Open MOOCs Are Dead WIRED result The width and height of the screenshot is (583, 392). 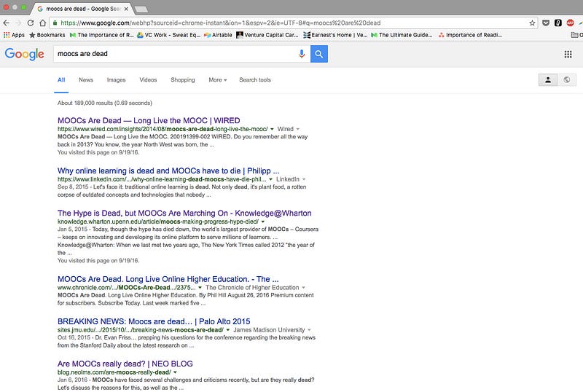pos(149,120)
